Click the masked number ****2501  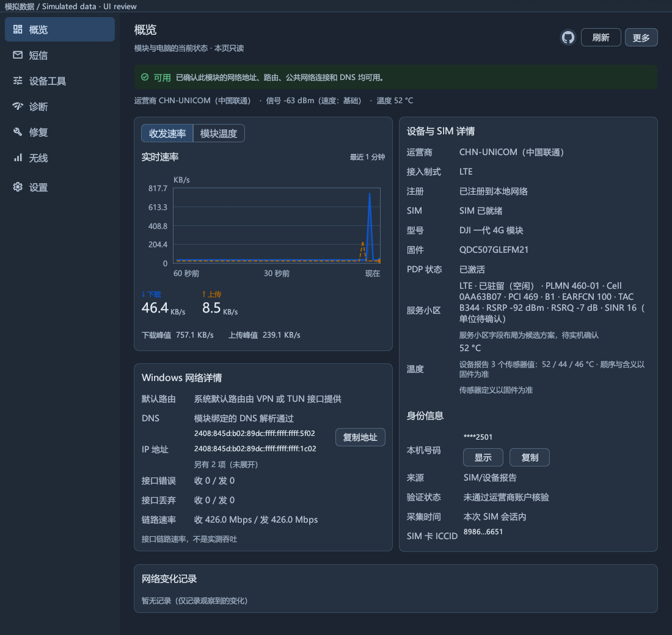coord(478,437)
